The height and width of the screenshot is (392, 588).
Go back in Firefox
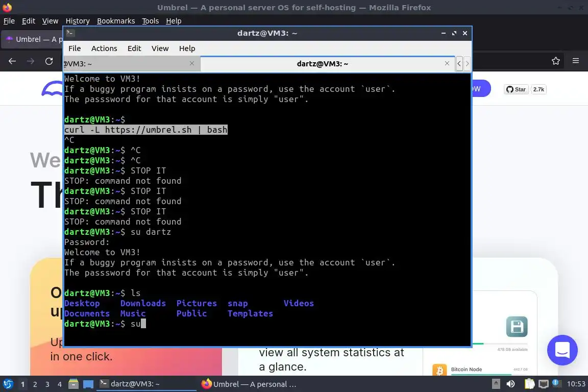[x=12, y=61]
